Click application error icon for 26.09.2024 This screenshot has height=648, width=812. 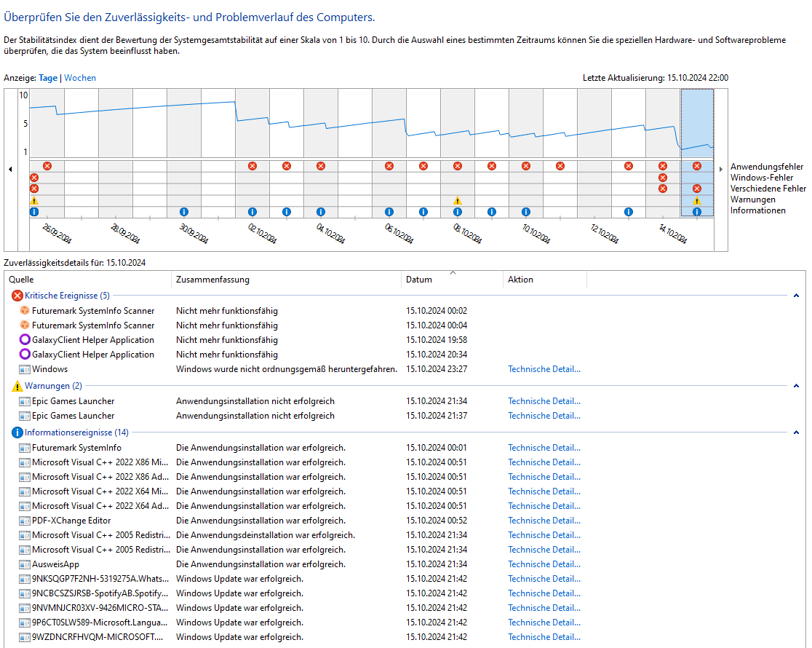pos(47,166)
